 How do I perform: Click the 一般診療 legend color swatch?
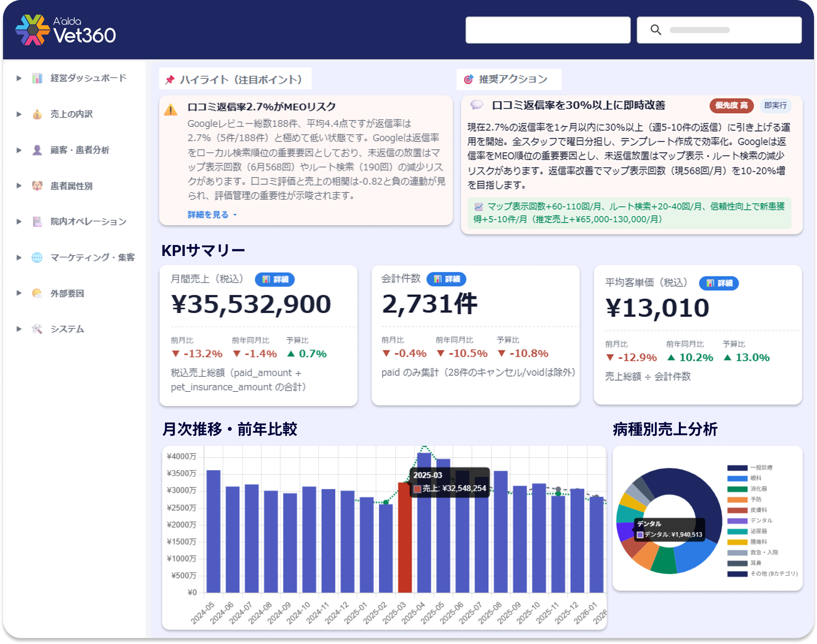tap(737, 468)
